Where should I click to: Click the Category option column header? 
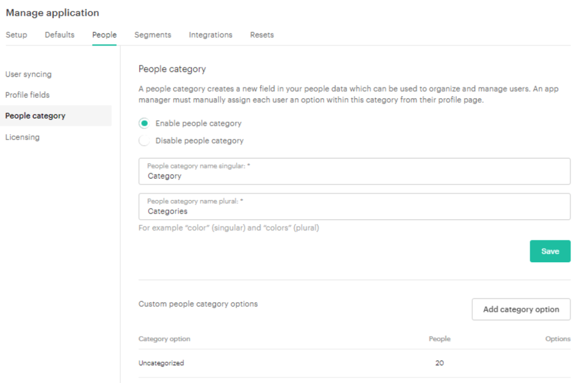click(x=164, y=339)
